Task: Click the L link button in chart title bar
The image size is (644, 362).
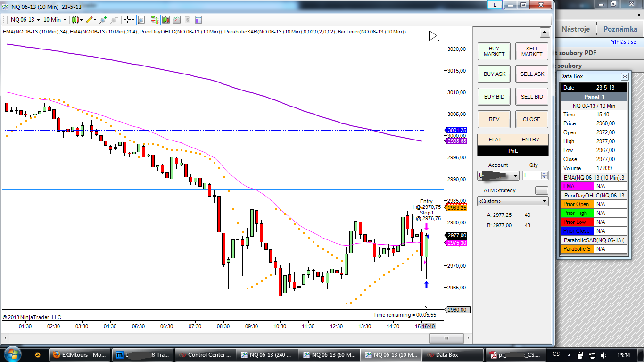Action: [495, 4]
